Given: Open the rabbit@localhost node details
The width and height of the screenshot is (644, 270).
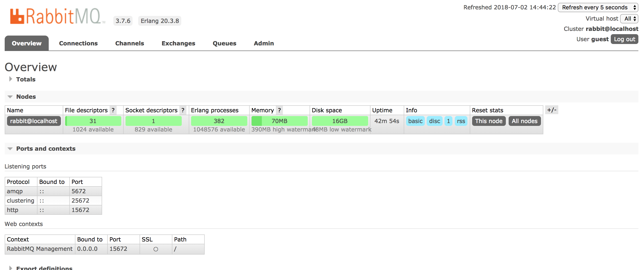Looking at the screenshot, I should (34, 121).
